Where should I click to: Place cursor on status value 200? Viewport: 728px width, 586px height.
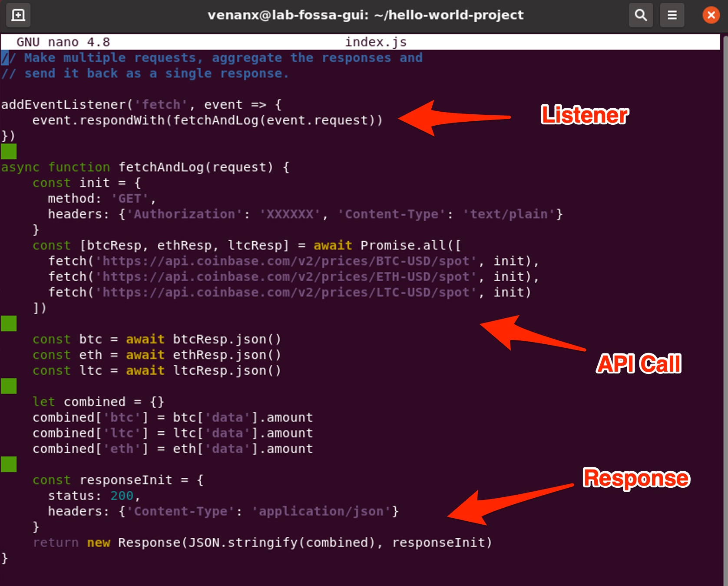[122, 496]
